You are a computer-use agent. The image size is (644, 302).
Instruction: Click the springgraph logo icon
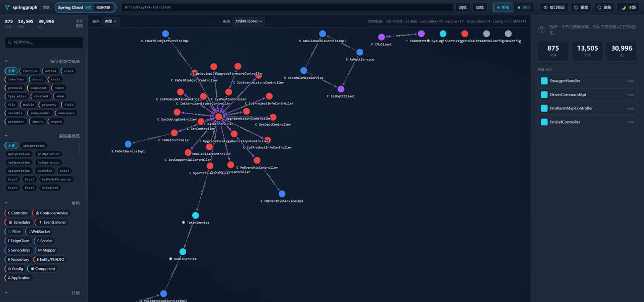tap(7, 8)
